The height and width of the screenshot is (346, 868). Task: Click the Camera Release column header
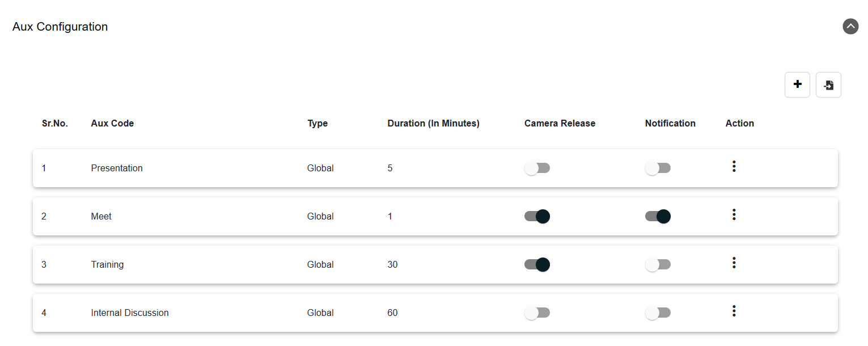coord(560,123)
